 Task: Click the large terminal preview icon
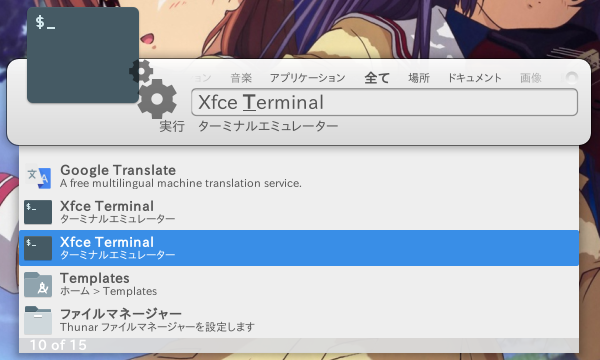[83, 55]
